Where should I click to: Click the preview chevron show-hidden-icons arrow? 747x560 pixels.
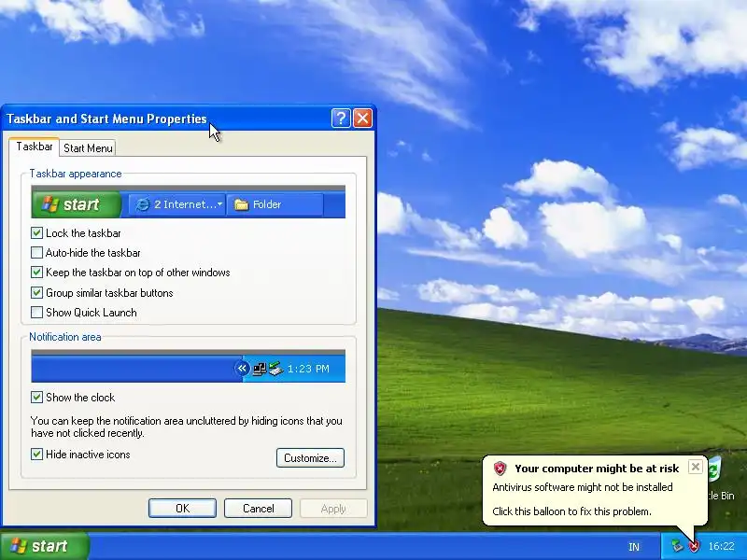242,368
